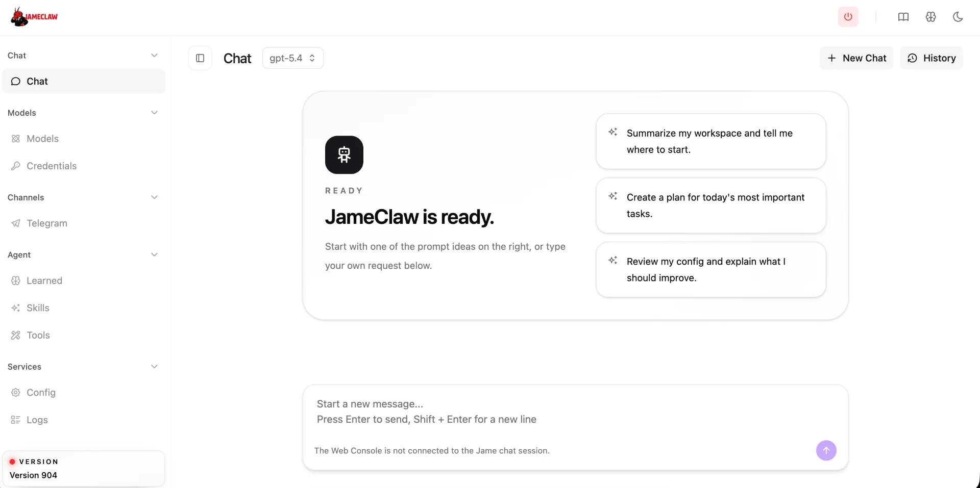Image resolution: width=980 pixels, height=488 pixels.
Task: Click the Version 904 status card
Action: (84, 468)
